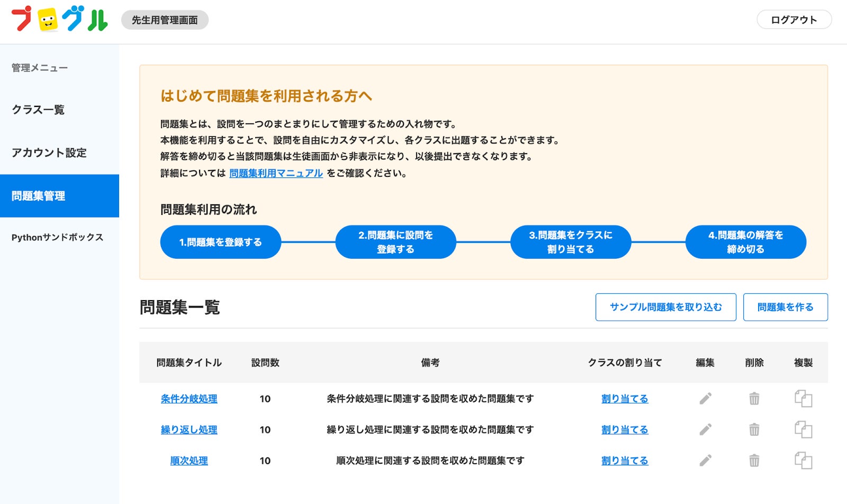This screenshot has height=504, width=847.
Task: Click step 4.問題集の解答を締め切る
Action: coord(746,242)
